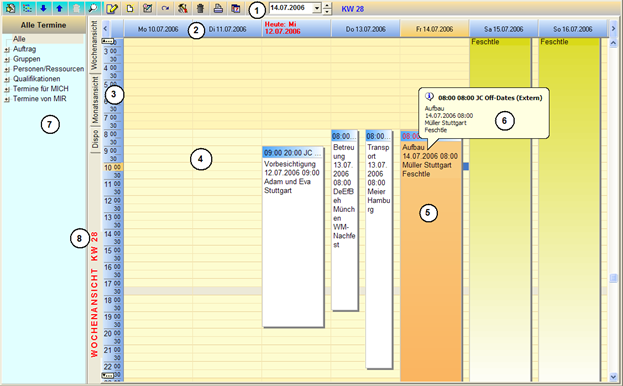This screenshot has width=623, height=386.
Task: Create new appointment with blank page icon
Action: pos(130,8)
